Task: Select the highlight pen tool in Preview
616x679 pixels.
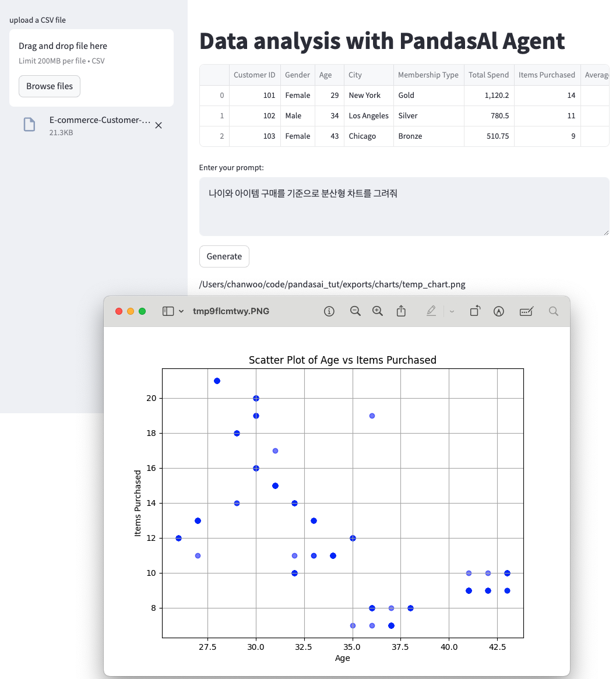Action: [431, 311]
